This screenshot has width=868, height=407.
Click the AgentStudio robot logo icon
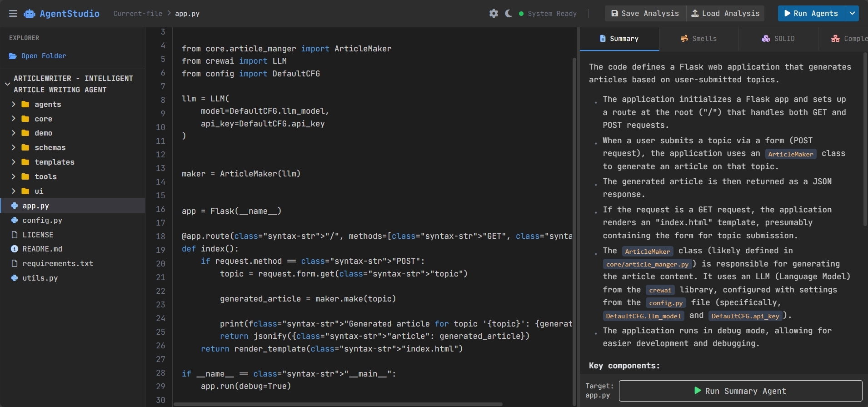(30, 14)
